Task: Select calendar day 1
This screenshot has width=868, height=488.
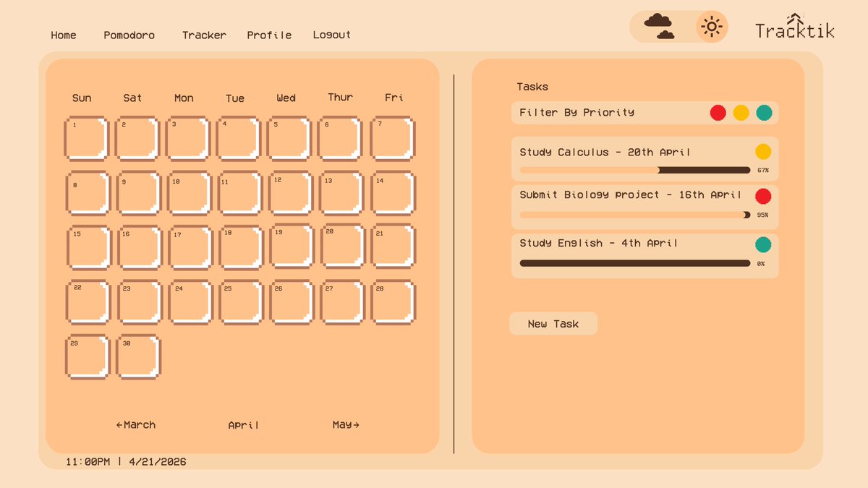Action: click(87, 138)
